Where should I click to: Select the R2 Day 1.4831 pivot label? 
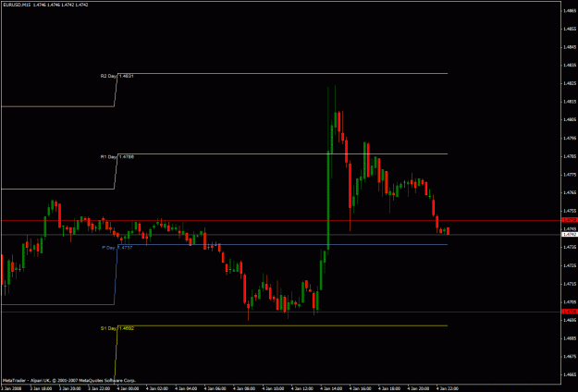[x=117, y=76]
